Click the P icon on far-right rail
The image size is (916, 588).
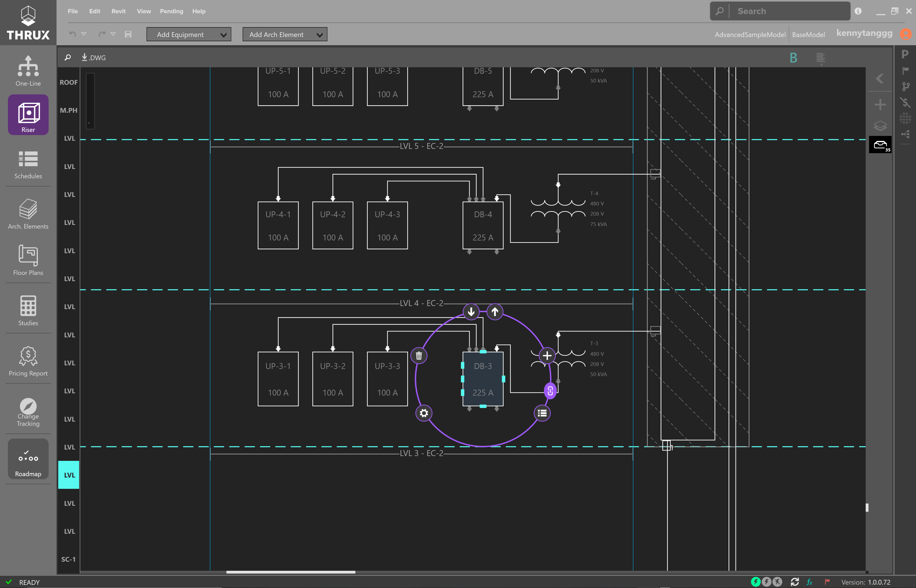coord(905,54)
